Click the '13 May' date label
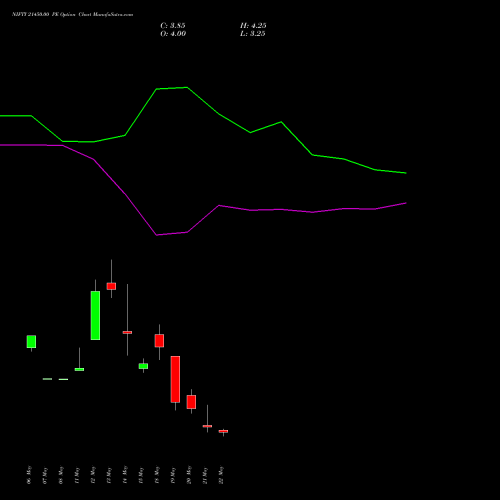Image resolution: width=500 pixels, height=500 pixels. tap(109, 475)
